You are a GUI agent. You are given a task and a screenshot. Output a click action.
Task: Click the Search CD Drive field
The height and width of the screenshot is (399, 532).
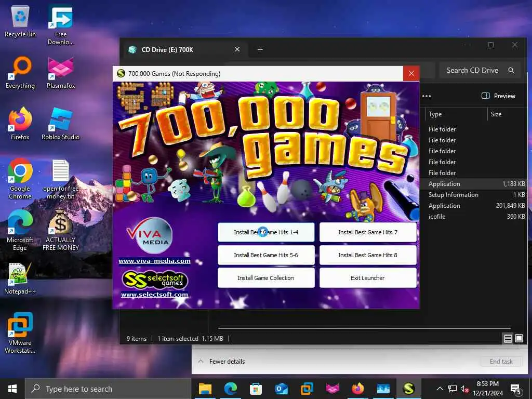(480, 70)
